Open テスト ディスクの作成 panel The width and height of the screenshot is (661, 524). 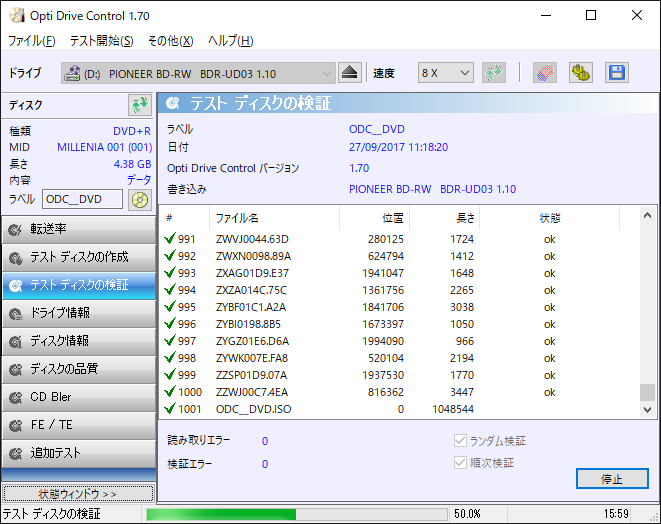[x=79, y=257]
